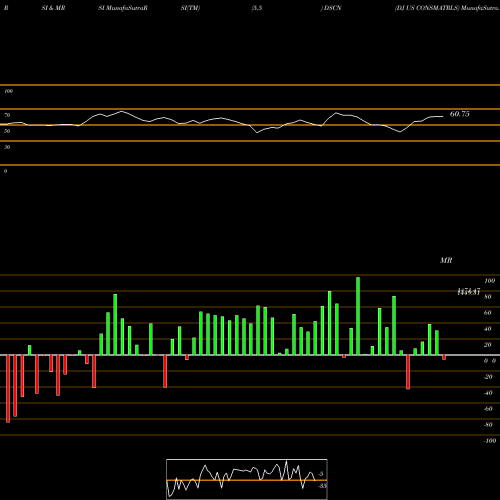This screenshot has height=500, width=500.
Task: Click the MR axis label 100
Action: pos(489,281)
